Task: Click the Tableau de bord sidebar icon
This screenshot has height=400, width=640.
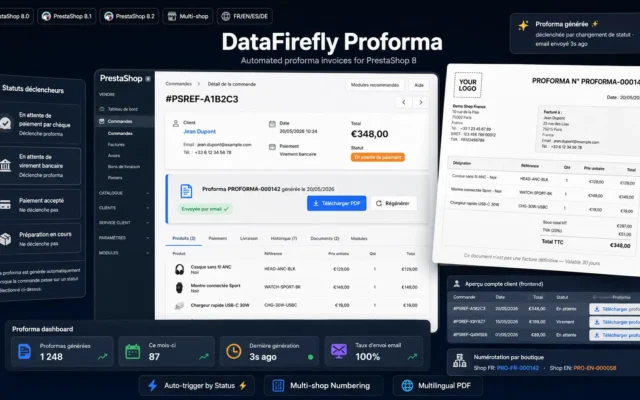Action: 102,109
